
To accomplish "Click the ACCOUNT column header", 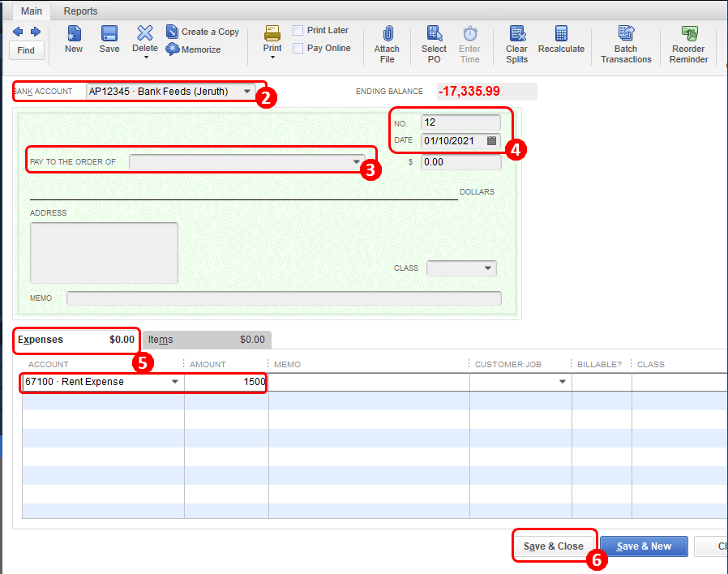I will point(49,365).
